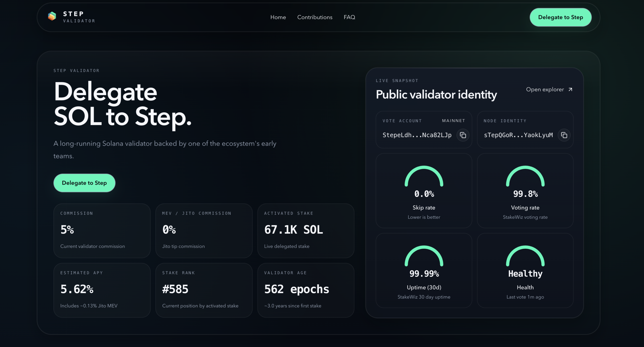This screenshot has width=644, height=347.
Task: Click the STEP VALIDATOR brand text
Action: pyautogui.click(x=79, y=17)
